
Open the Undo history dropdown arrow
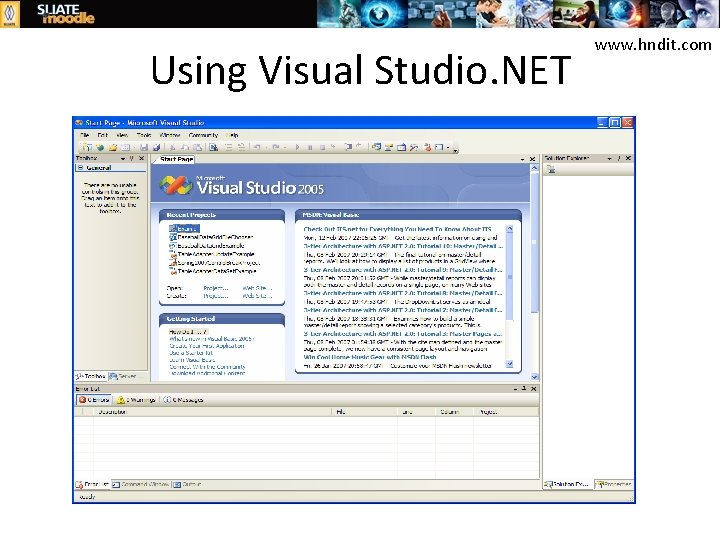[x=266, y=147]
